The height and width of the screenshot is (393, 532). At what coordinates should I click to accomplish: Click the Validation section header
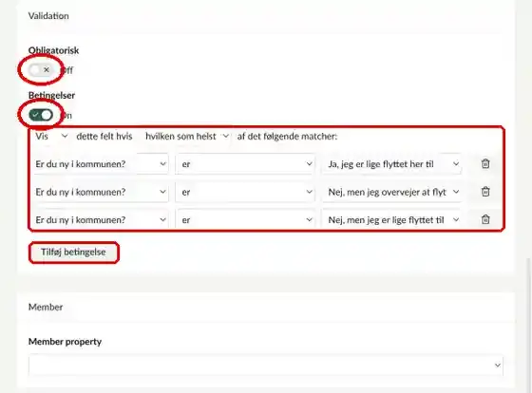(x=48, y=16)
